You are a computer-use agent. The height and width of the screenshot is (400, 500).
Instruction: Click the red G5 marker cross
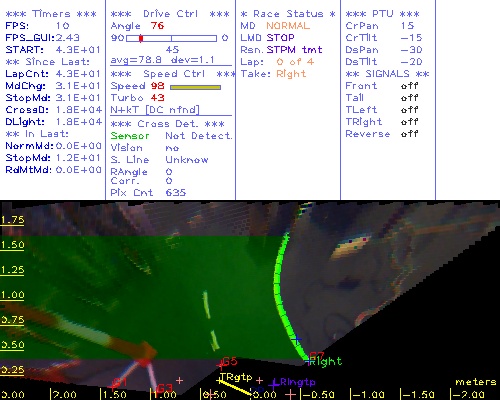click(220, 365)
